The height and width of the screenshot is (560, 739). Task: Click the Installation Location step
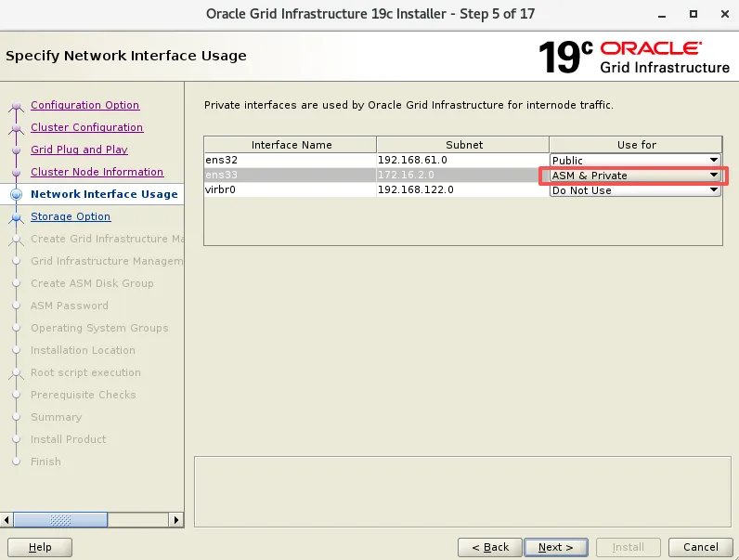83,350
